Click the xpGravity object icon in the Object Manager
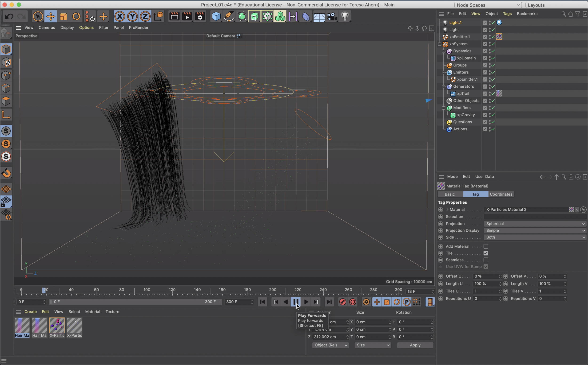This screenshot has width=588, height=365. [453, 115]
